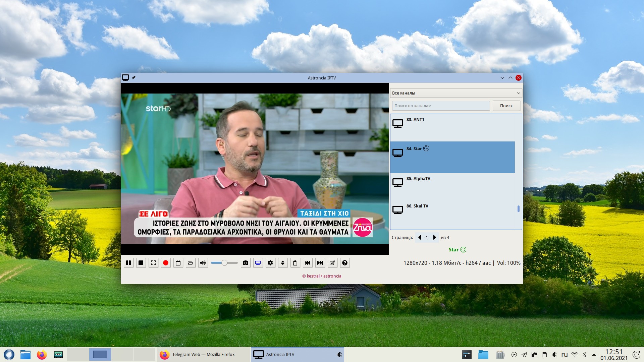Open settings gear in player toolbar
Viewport: 644px width, 362px height.
(270, 263)
